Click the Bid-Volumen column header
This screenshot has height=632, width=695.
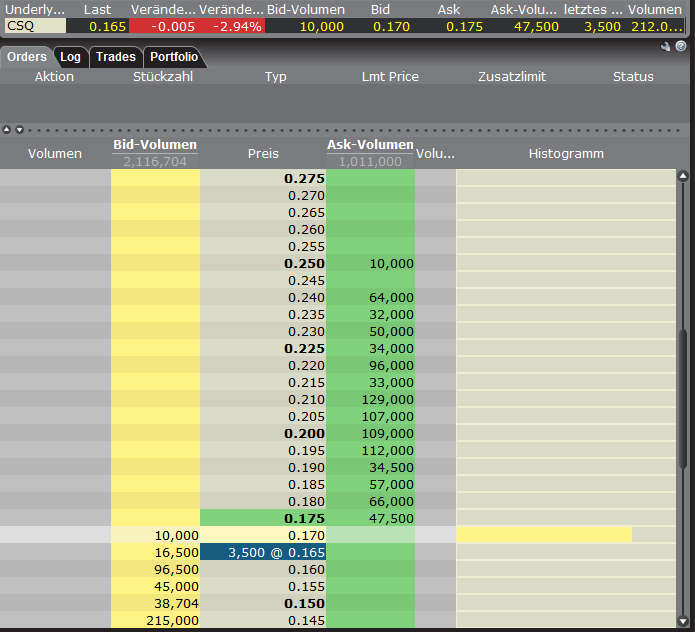(x=154, y=146)
